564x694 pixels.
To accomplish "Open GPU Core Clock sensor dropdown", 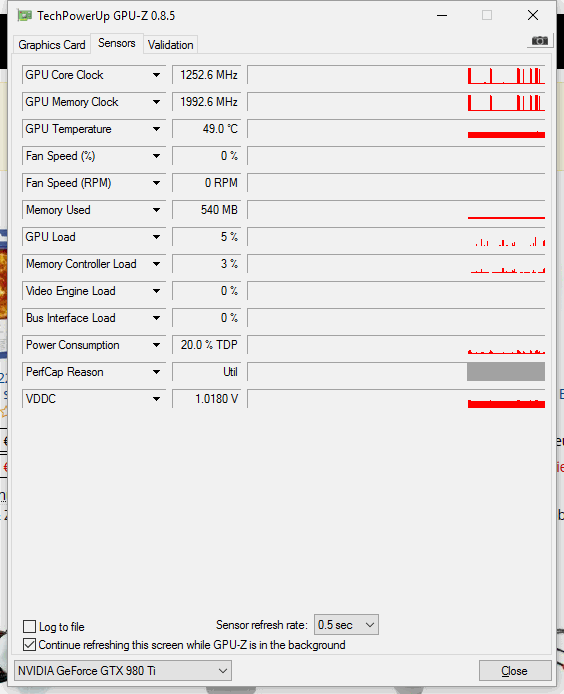I will (x=156, y=75).
